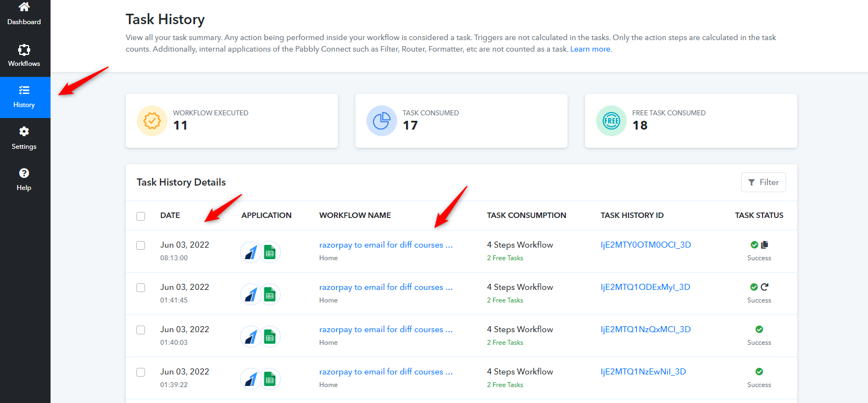868x403 pixels.
Task: Click green success check in 08:13:00 row
Action: click(754, 245)
